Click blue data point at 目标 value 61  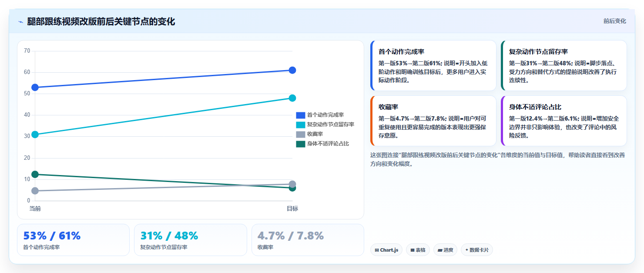[x=292, y=70]
